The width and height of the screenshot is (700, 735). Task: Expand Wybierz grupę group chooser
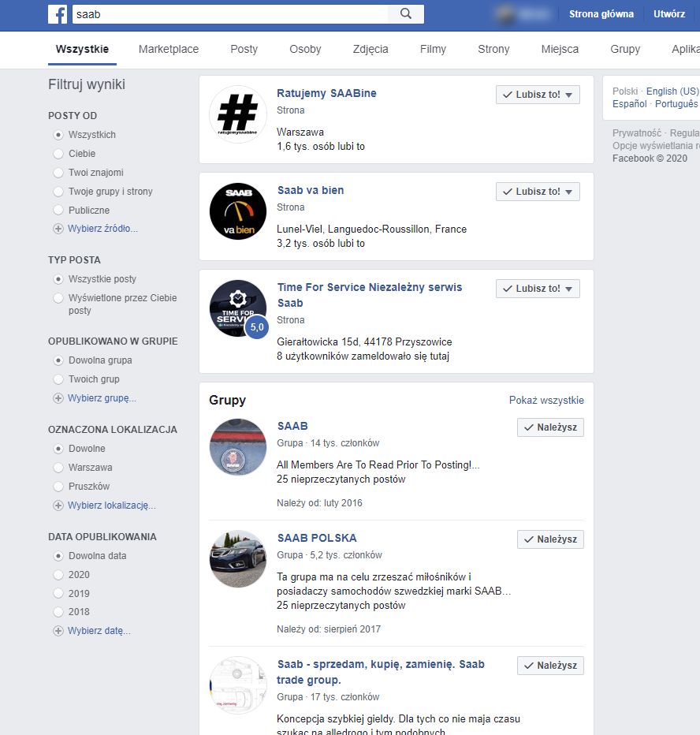102,398
